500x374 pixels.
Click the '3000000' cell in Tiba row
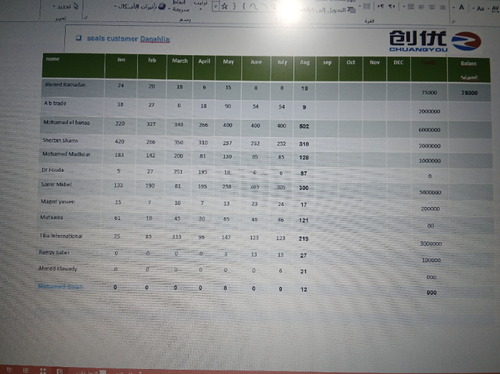click(x=431, y=244)
